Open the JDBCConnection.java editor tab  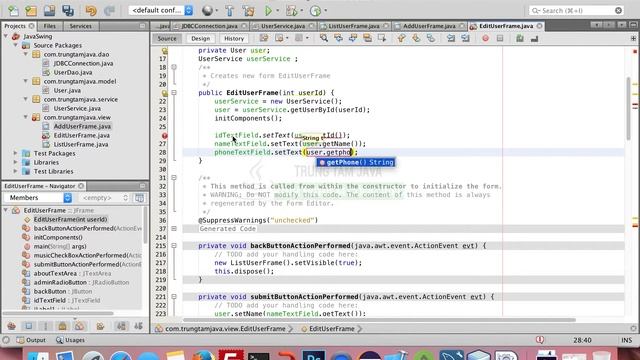coord(209,26)
